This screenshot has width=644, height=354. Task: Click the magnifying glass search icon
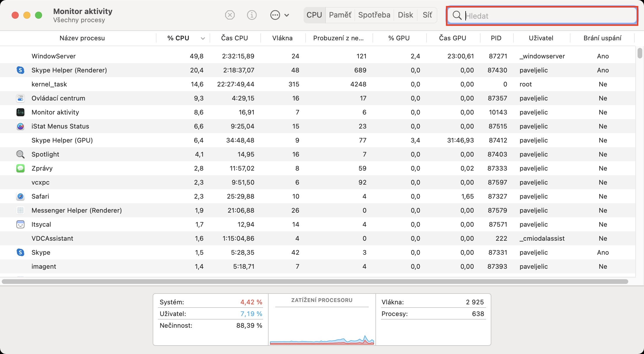[x=457, y=15]
